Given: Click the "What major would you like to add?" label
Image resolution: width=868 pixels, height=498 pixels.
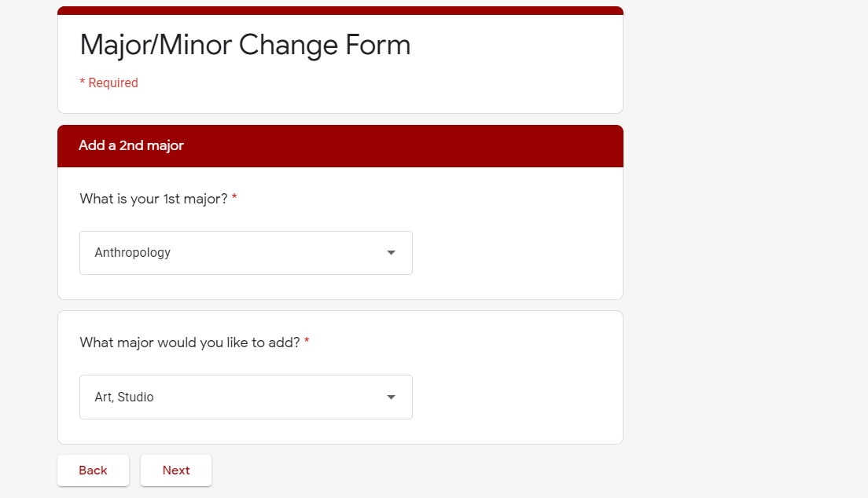Looking at the screenshot, I should tap(189, 343).
